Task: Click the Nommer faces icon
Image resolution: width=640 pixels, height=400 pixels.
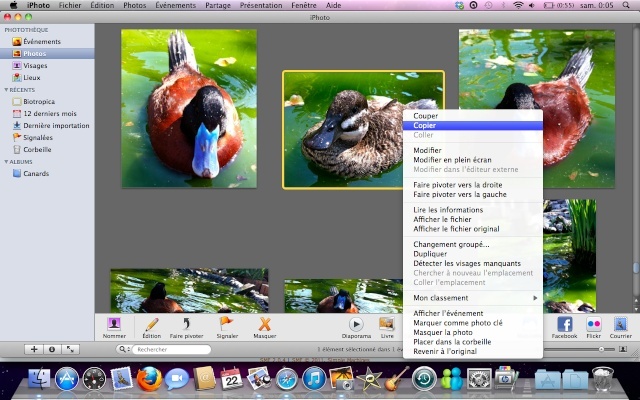Action: click(x=114, y=324)
